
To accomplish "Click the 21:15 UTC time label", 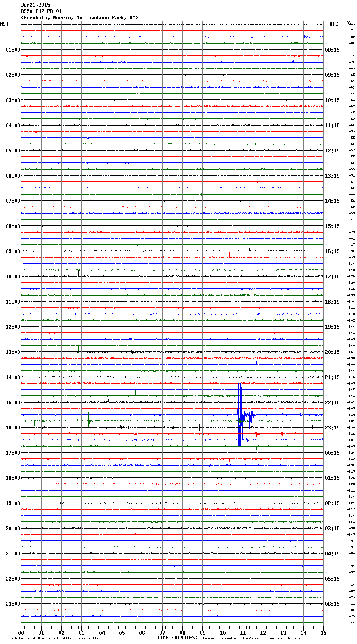I will [x=332, y=377].
